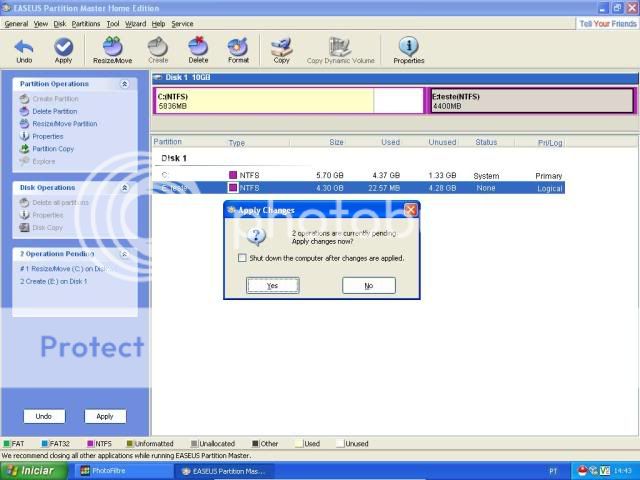Choose Partition Copy in sidebar

pos(47,149)
